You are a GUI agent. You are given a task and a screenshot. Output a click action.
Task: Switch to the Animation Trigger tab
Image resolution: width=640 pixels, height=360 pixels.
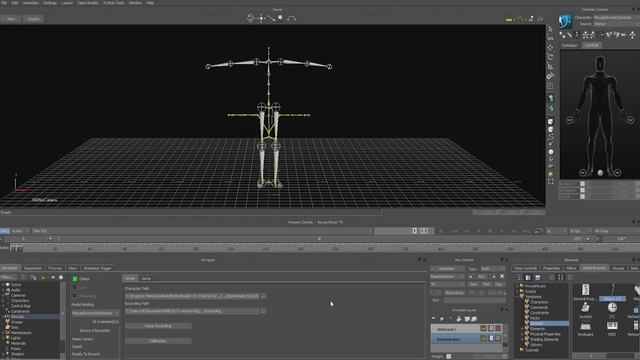coord(97,268)
